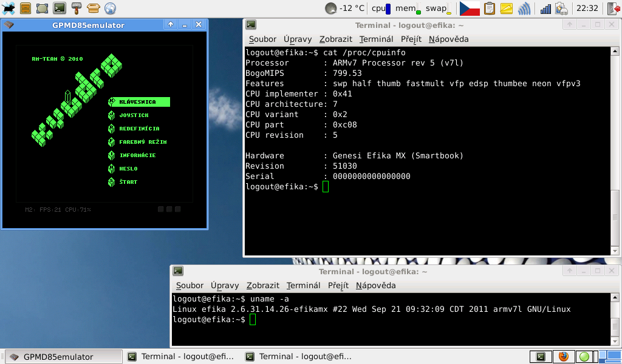Viewport: 622px width, 364px height.
Task: Click the battery power manager icon
Action: [562, 8]
